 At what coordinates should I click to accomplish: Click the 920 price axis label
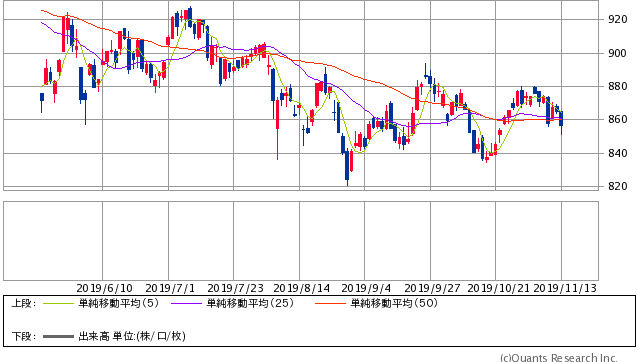tap(618, 19)
